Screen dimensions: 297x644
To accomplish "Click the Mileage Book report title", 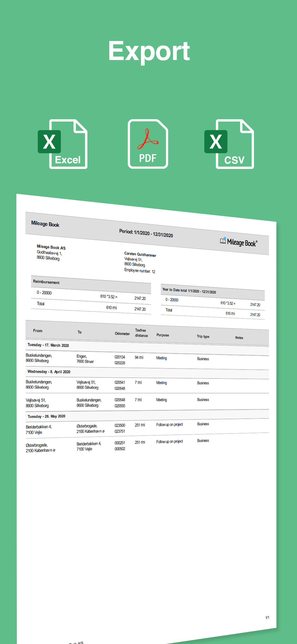I will tap(45, 224).
